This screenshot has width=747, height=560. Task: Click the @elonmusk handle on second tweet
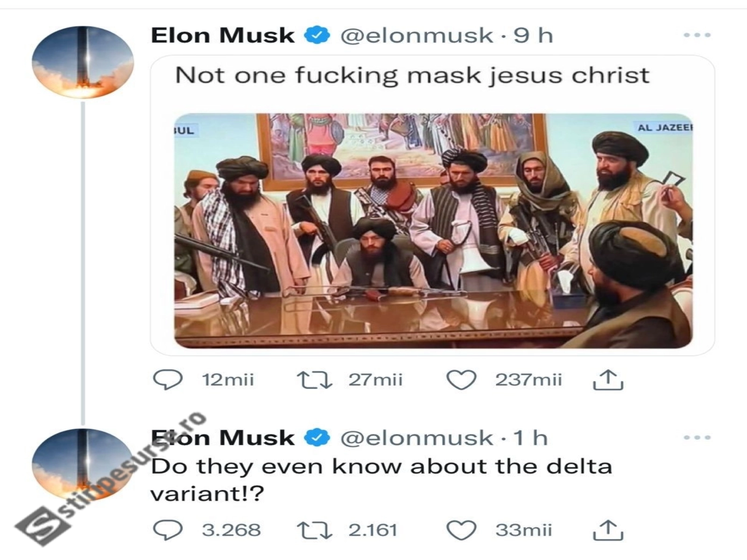click(416, 438)
